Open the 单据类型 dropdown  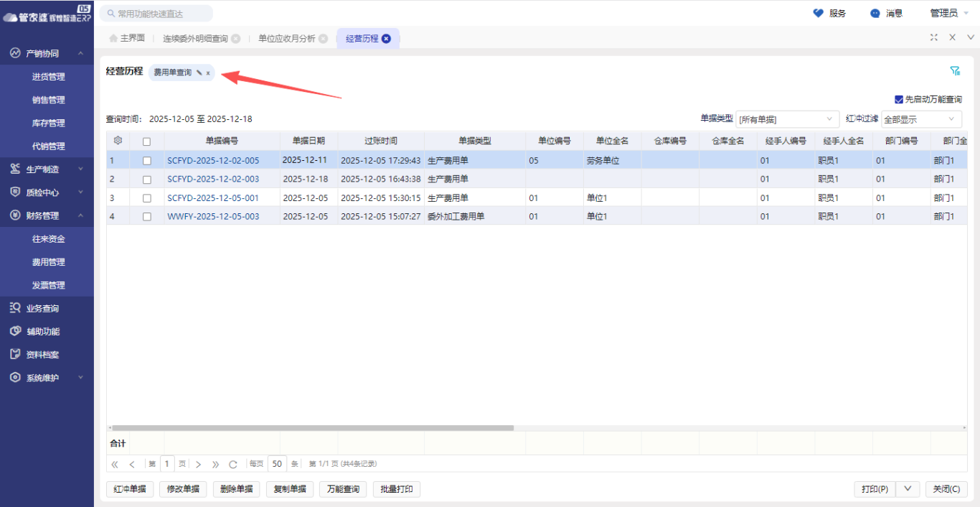click(x=787, y=119)
